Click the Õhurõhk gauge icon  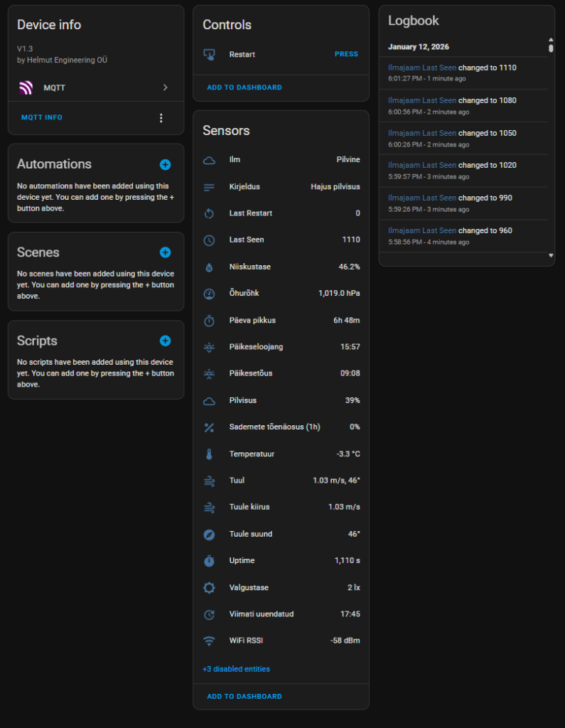[210, 294]
